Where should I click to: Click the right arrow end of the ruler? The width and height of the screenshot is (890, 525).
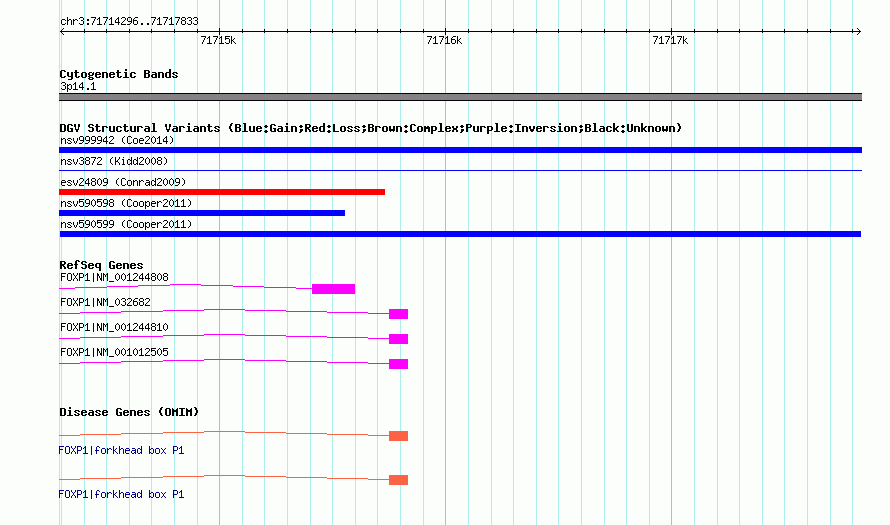(x=858, y=32)
